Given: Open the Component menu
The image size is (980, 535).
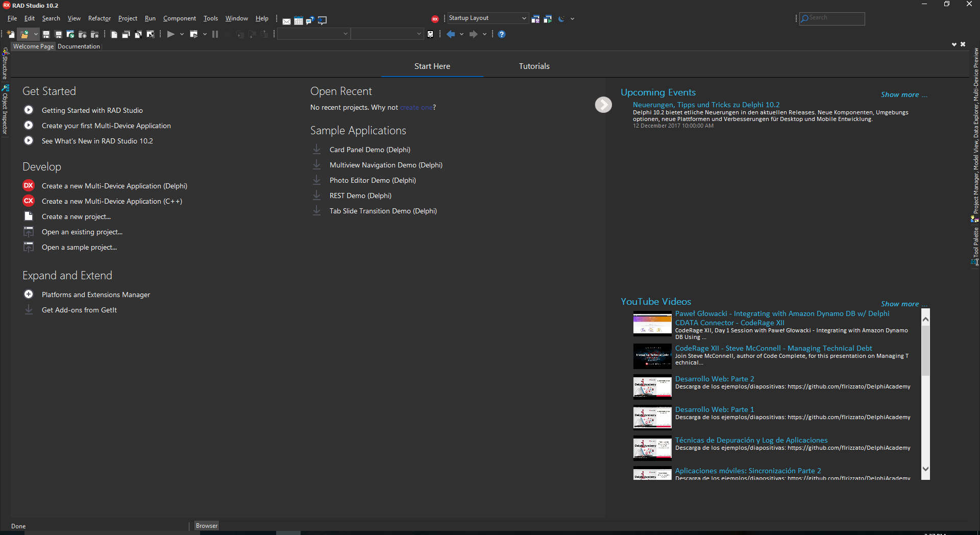Looking at the screenshot, I should coord(180,18).
